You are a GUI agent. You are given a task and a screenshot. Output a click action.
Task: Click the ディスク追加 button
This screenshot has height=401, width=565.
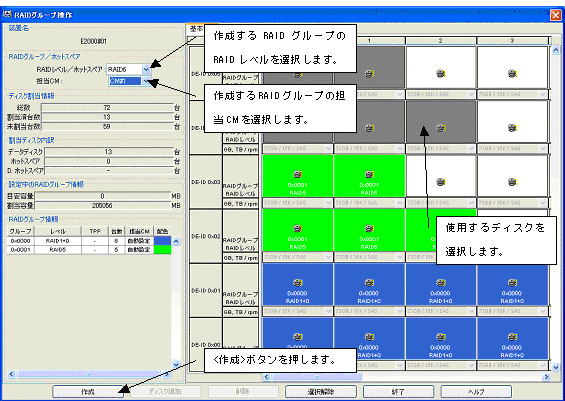coord(165,392)
